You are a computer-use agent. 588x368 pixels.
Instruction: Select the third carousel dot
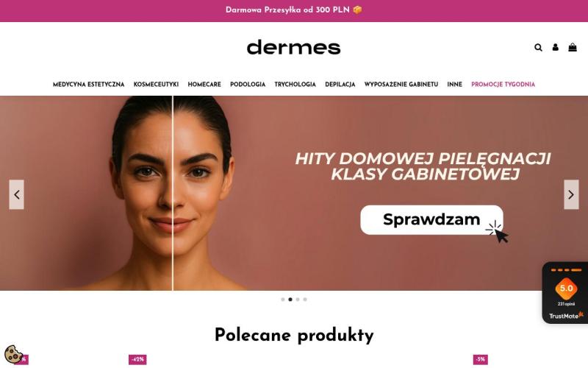click(x=298, y=300)
